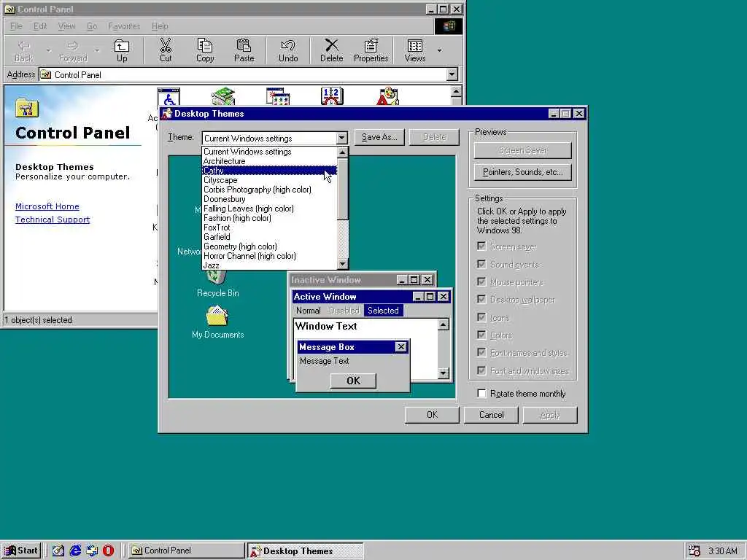Choose Architecture from the theme list
747x560 pixels.
point(269,161)
